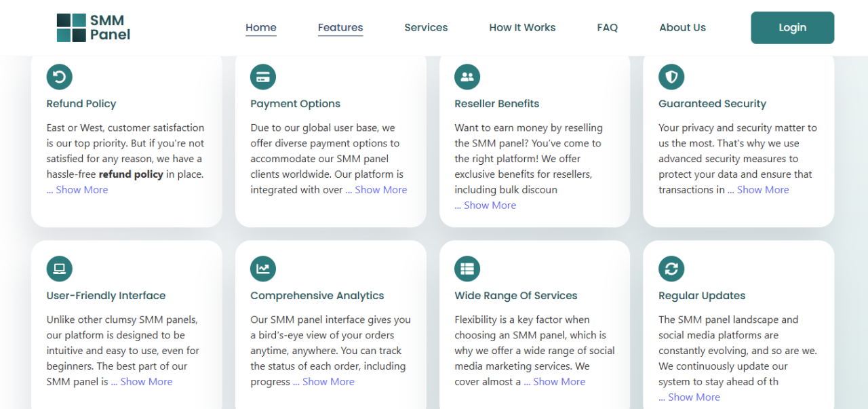Open the Home nav item

pos(261,28)
